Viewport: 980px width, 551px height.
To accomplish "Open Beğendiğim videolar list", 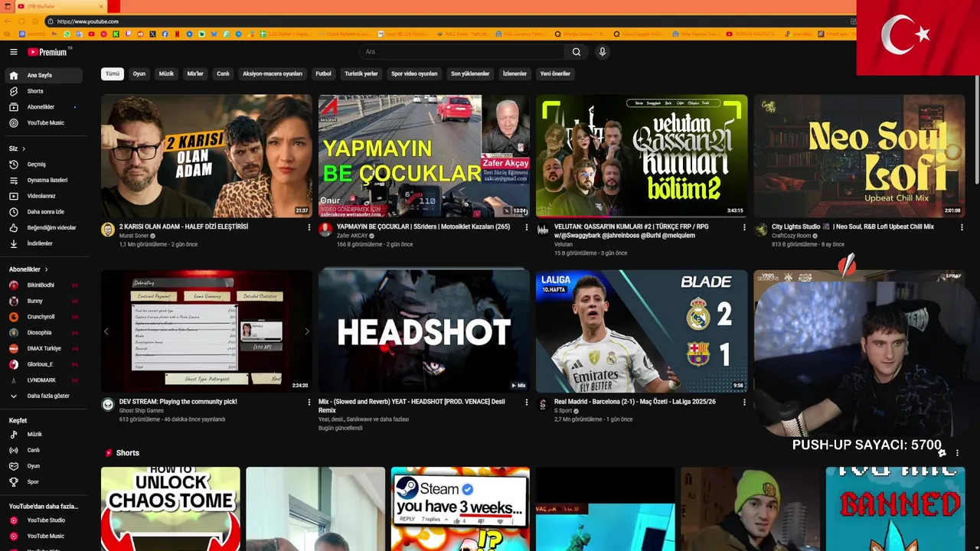I will 45,228.
